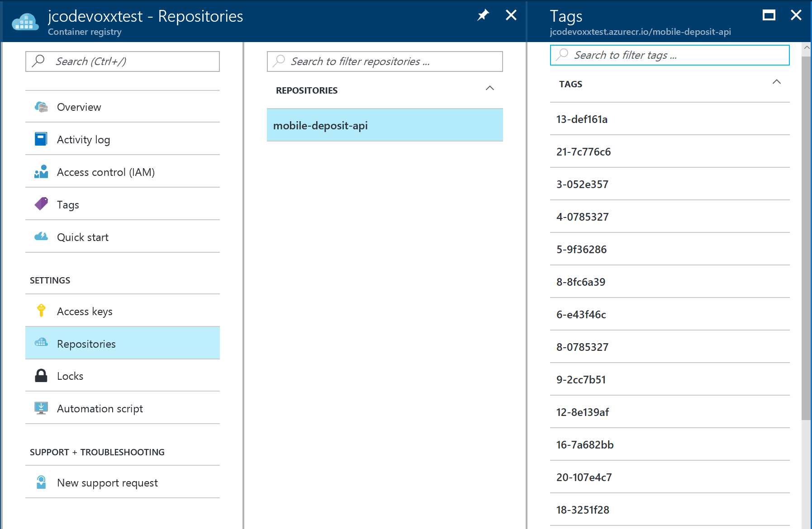Viewport: 812px width, 529px height.
Task: Click the Tags blade vertical scrollbar
Action: (x=807, y=238)
